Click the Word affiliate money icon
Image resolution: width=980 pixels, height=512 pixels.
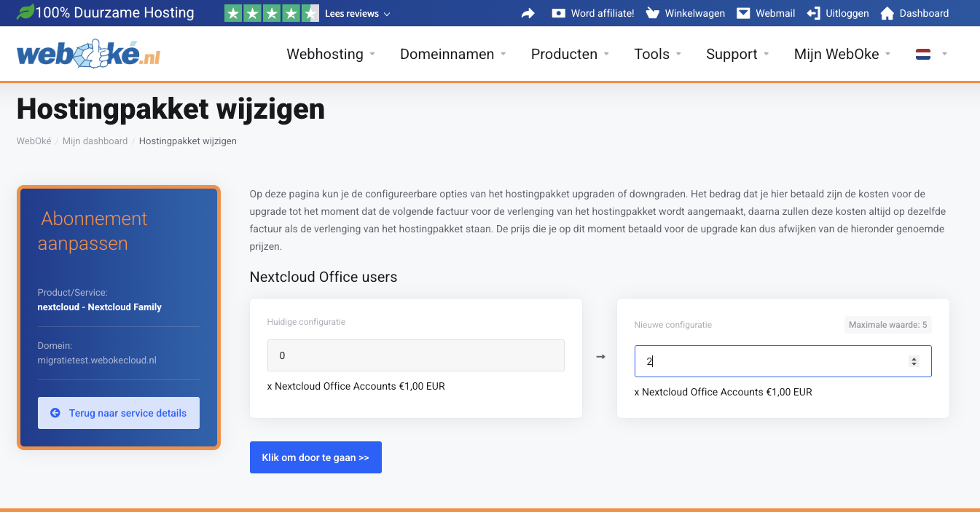click(x=559, y=13)
